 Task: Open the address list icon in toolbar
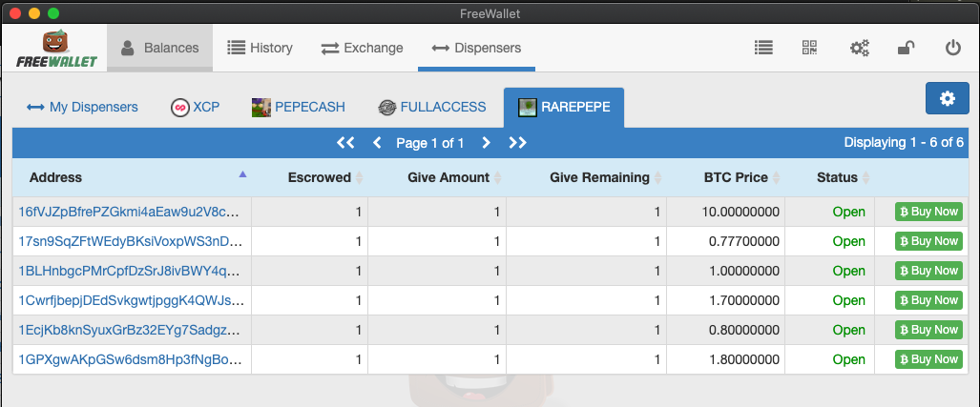tap(763, 48)
